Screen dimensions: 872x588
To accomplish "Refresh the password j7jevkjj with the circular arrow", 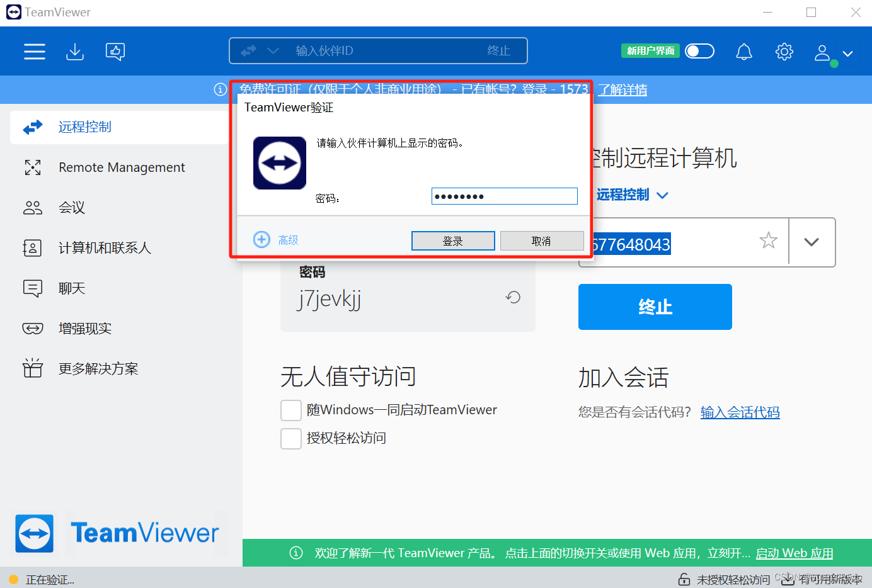I will pyautogui.click(x=513, y=297).
